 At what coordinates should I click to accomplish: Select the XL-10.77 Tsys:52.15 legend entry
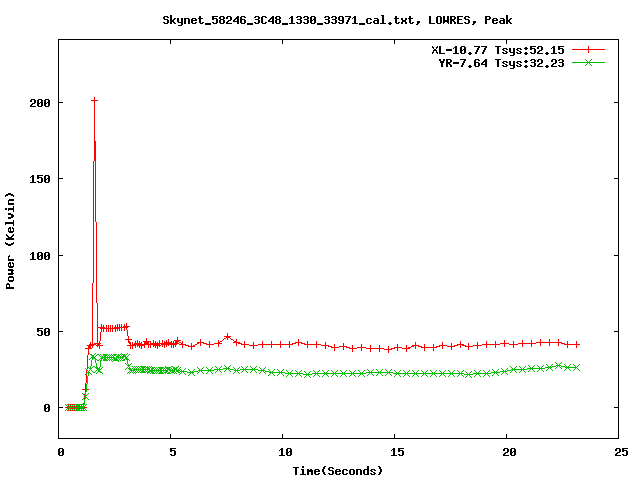(x=498, y=50)
